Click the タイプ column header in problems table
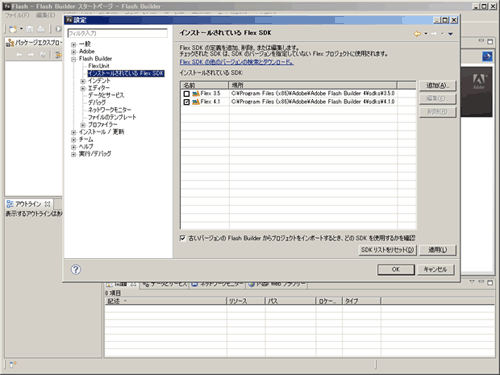The height and width of the screenshot is (375, 500). pos(362,301)
